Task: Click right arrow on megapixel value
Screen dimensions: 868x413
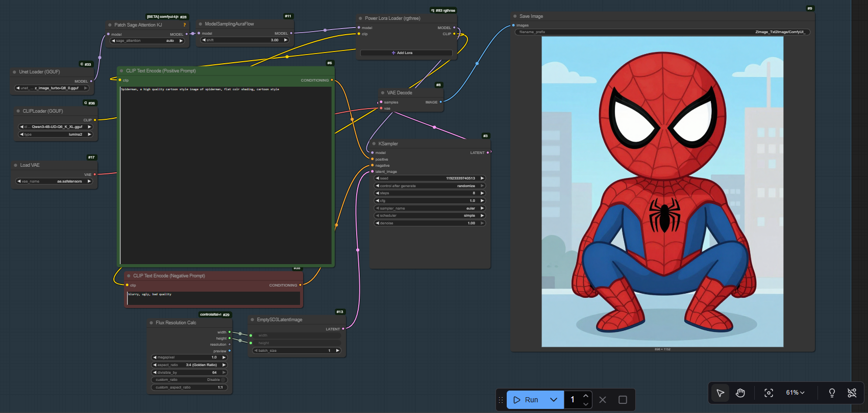Action: [224, 357]
